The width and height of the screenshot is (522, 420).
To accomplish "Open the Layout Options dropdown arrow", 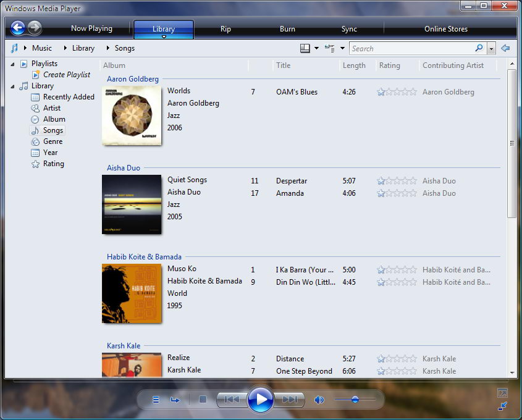I will 316,48.
